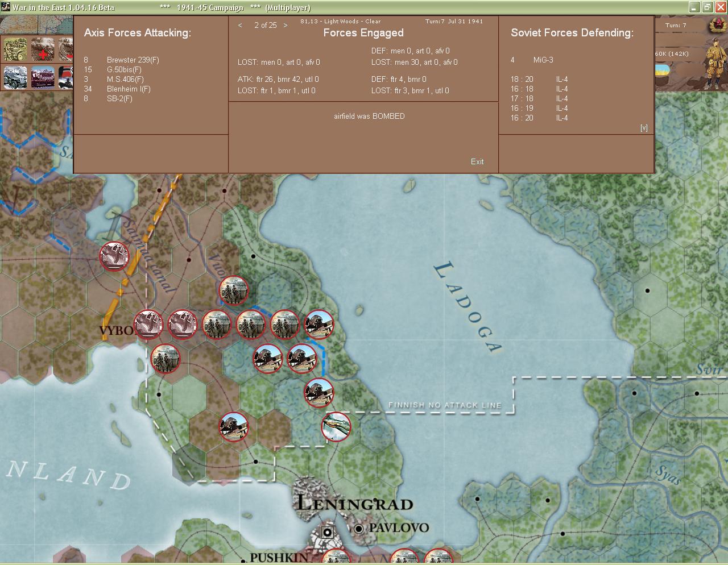Close the War in the East window
The width and height of the screenshot is (728, 565).
point(720,7)
